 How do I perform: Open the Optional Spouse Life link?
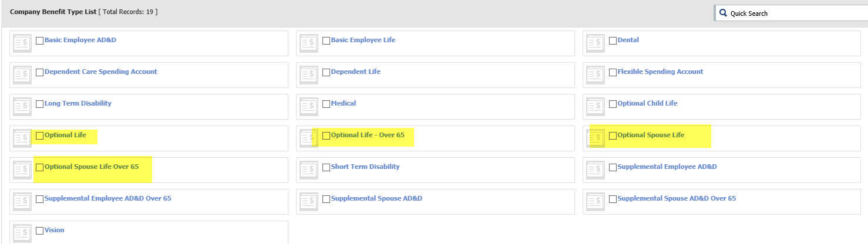click(x=651, y=135)
